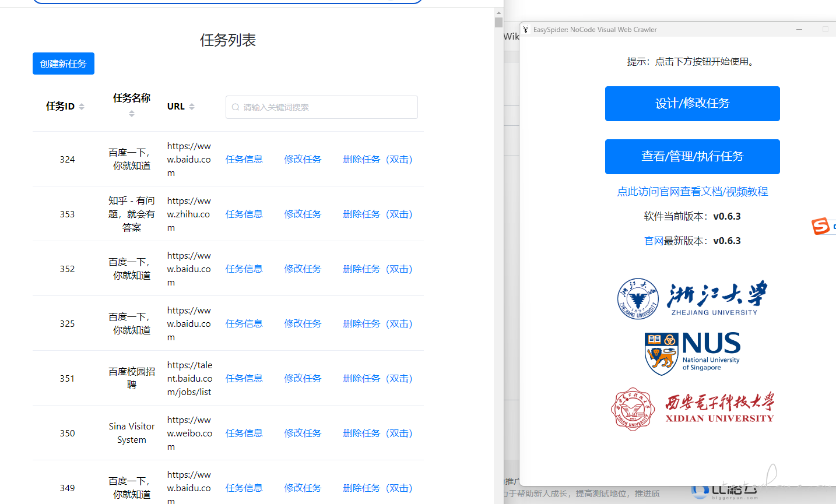Click the 创建新任务 button
This screenshot has width=836, height=504.
[x=64, y=64]
